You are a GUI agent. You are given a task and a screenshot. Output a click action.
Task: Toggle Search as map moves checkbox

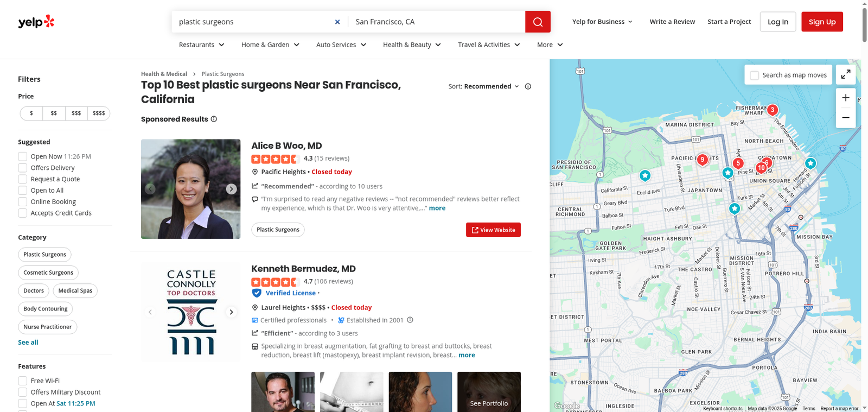click(755, 75)
